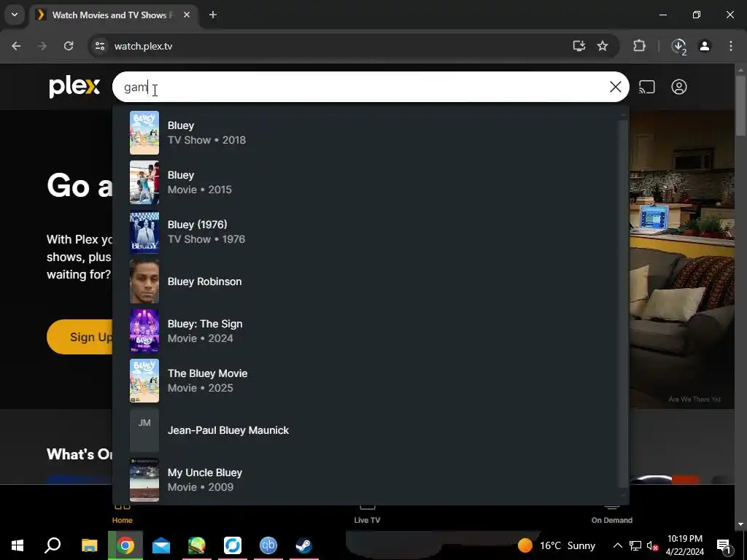This screenshot has height=560, width=747.
Task: Open Steam from taskbar
Action: (304, 545)
